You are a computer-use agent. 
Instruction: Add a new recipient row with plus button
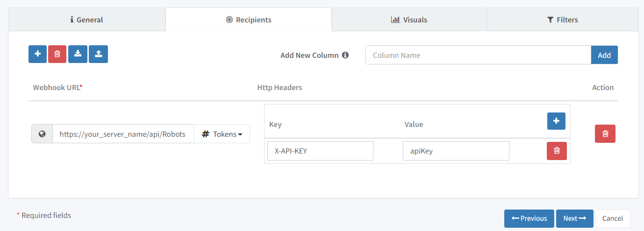37,54
